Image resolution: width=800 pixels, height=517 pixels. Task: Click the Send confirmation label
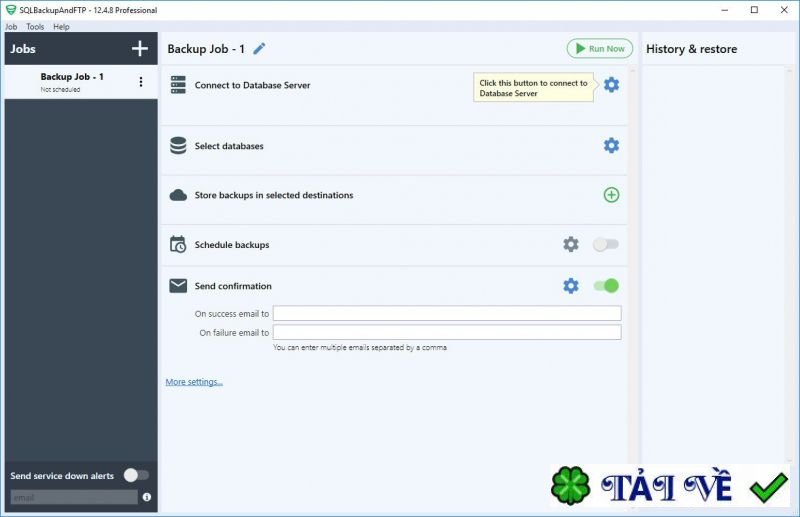(233, 286)
